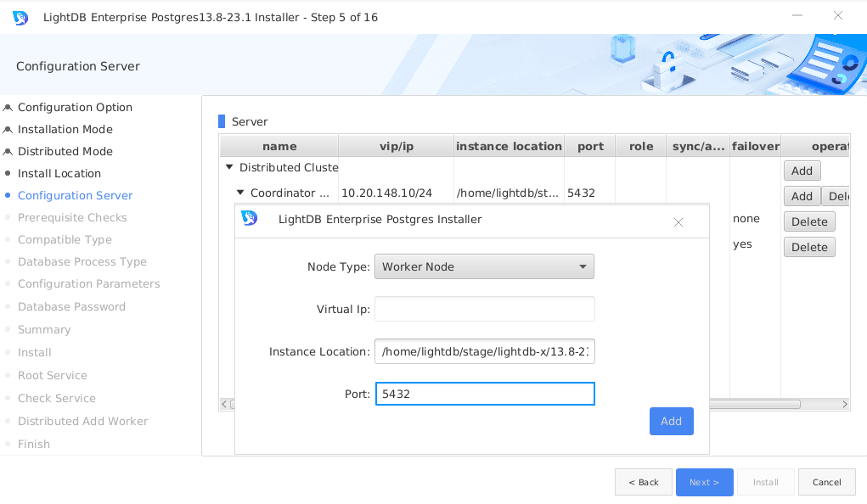This screenshot has width=867, height=504.
Task: Click the 5432 port cell in Coordinator row
Action: (x=581, y=193)
